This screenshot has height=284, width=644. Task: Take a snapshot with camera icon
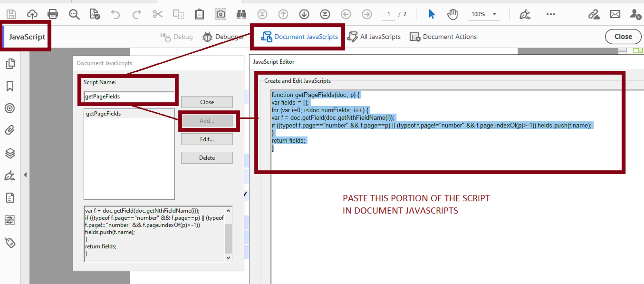[220, 14]
